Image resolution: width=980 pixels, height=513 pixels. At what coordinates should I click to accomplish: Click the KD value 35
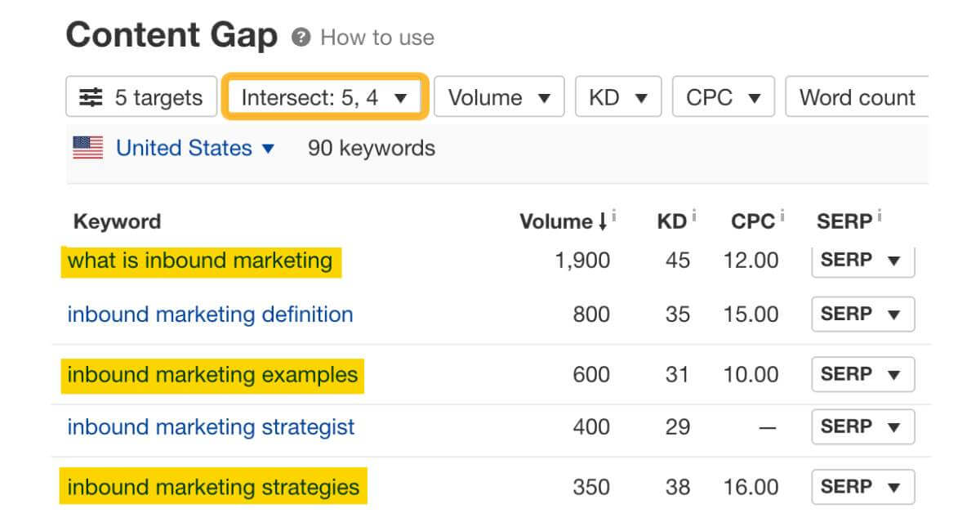[677, 314]
